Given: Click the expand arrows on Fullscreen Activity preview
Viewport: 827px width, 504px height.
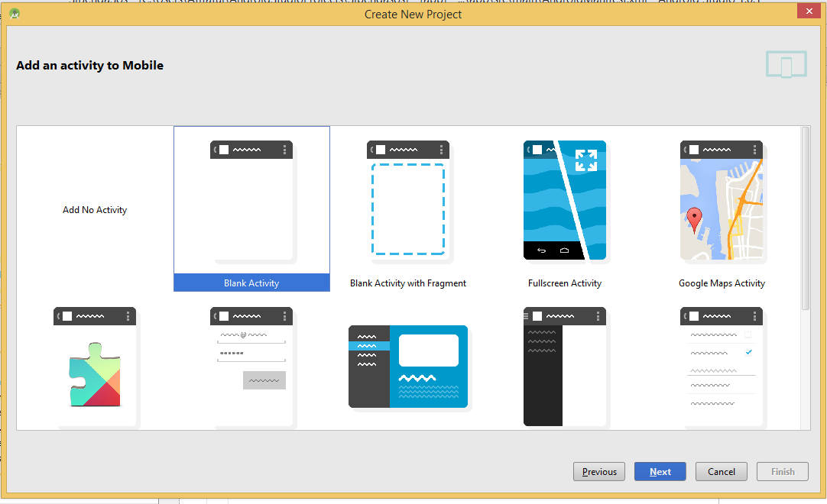Looking at the screenshot, I should pyautogui.click(x=586, y=160).
